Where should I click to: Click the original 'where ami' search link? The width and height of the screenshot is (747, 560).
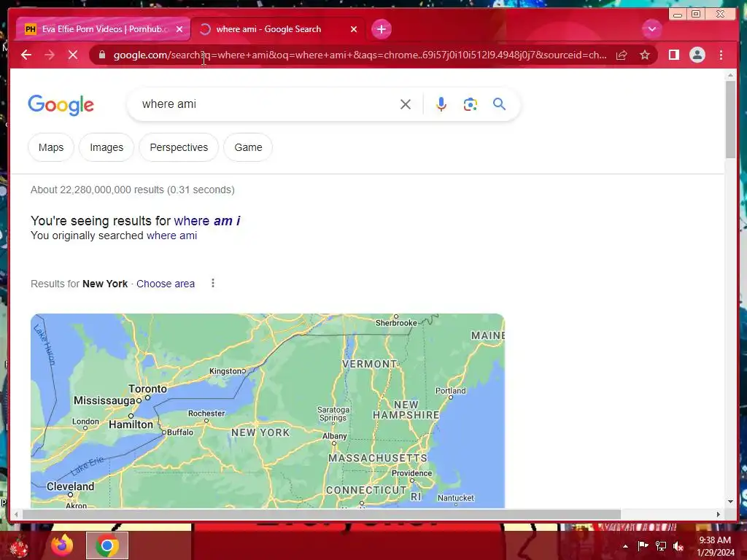(x=172, y=236)
